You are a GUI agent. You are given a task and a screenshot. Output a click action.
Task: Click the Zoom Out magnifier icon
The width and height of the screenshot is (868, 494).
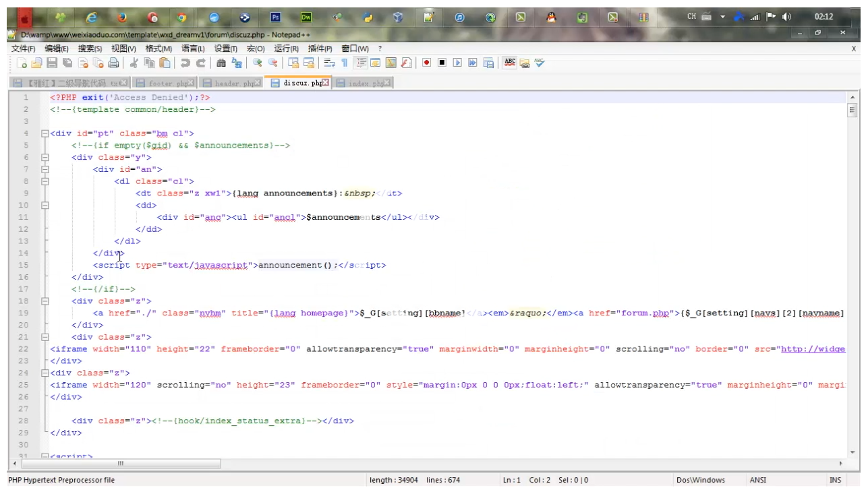click(272, 63)
